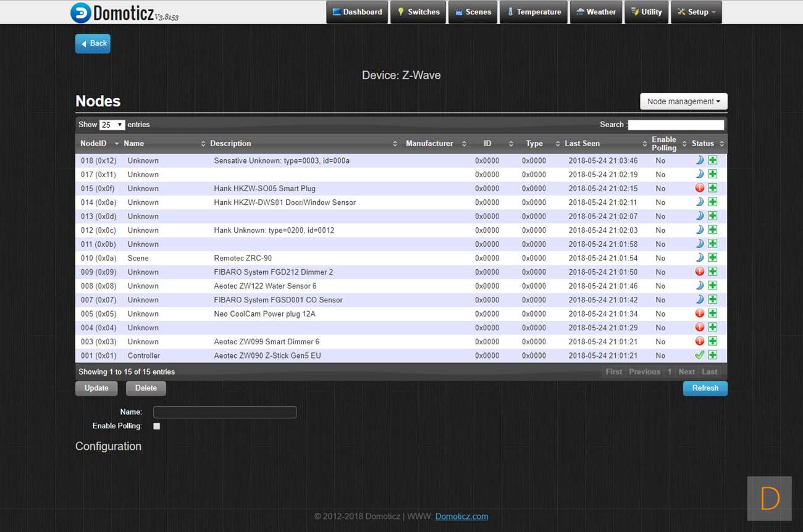The width and height of the screenshot is (803, 532).
Task: Toggle the Enable Polling checkbox
Action: pyautogui.click(x=157, y=426)
